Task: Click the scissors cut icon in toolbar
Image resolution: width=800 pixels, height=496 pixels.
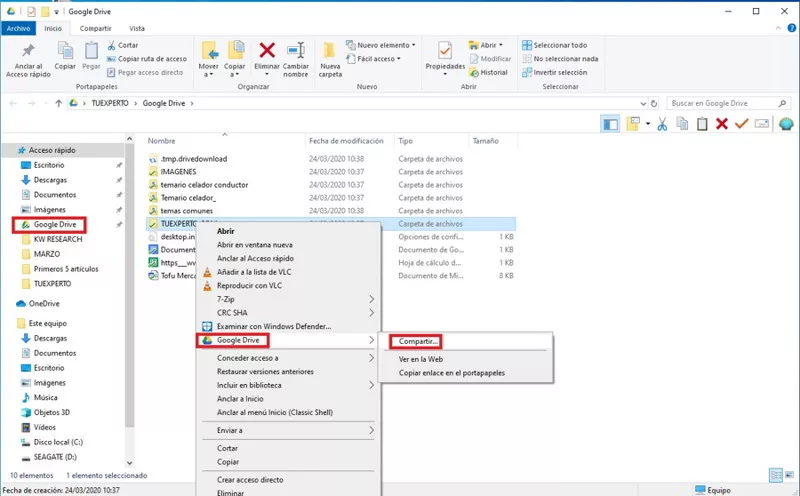Action: click(x=662, y=123)
